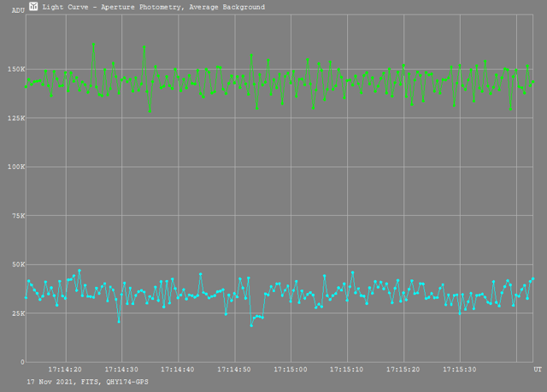Click the ADU axis unit label
Image resolution: width=547 pixels, height=392 pixels.
click(18, 10)
